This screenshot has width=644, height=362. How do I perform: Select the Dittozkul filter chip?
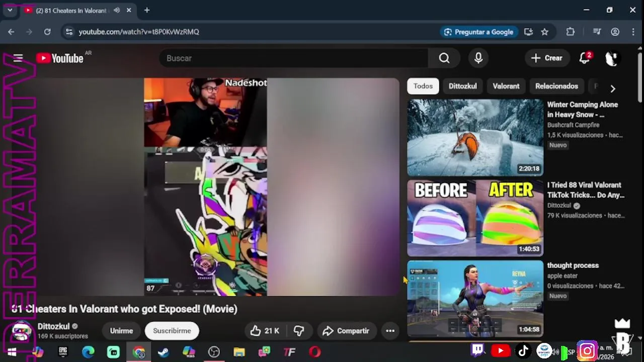point(463,86)
